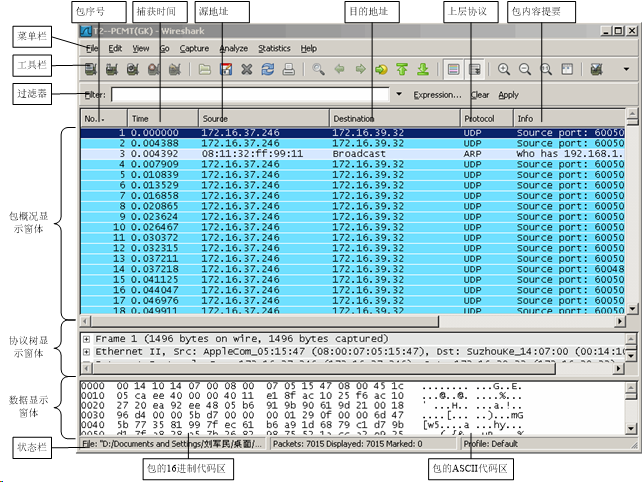Clear the display filter

(480, 95)
